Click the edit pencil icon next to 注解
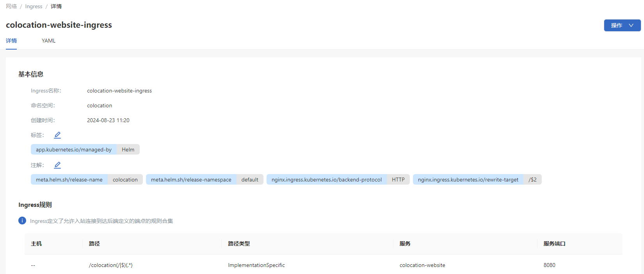Screen dimensions: 644x274 coord(57,165)
